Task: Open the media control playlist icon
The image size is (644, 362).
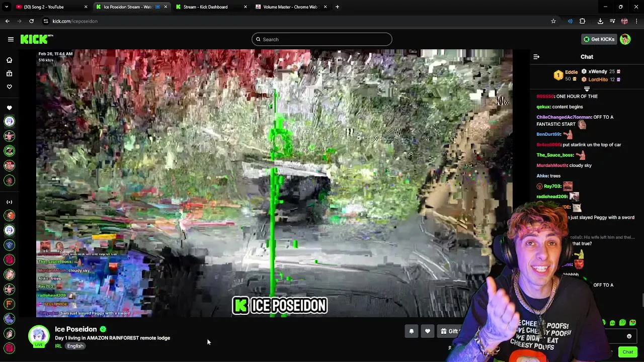Action: coord(612,21)
